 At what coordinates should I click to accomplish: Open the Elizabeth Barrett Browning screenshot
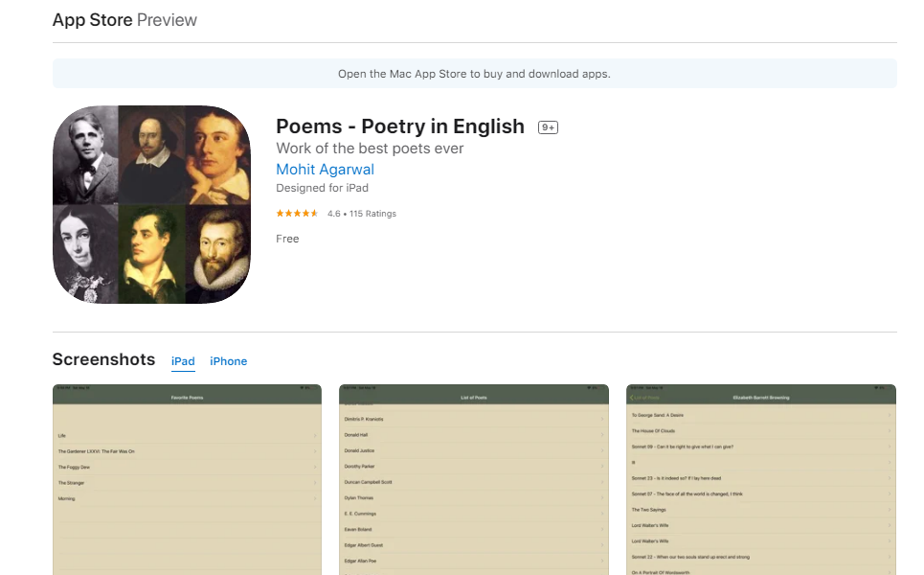click(x=761, y=479)
